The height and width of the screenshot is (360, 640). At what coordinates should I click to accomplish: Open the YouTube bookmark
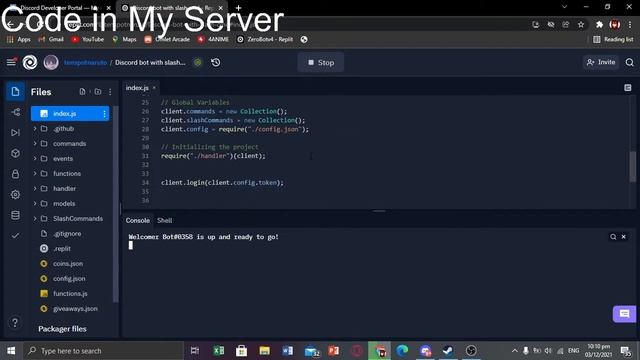click(88, 40)
